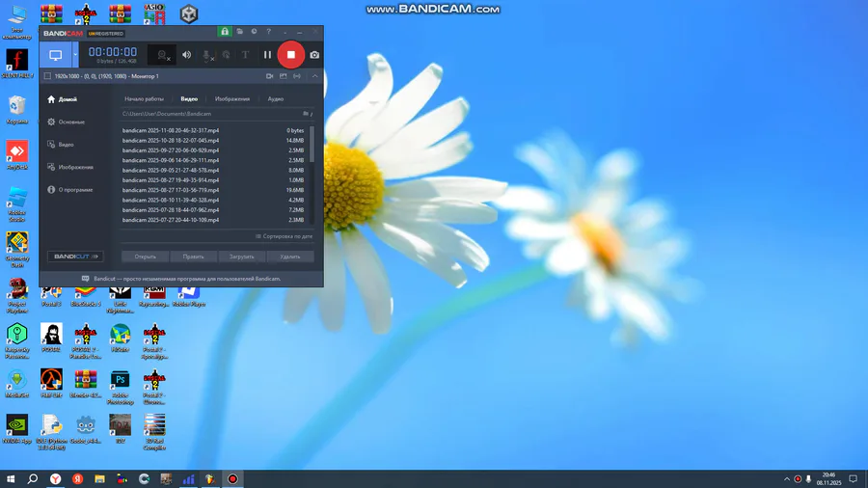
Task: Select the Half-Life desktop icon
Action: click(x=51, y=384)
